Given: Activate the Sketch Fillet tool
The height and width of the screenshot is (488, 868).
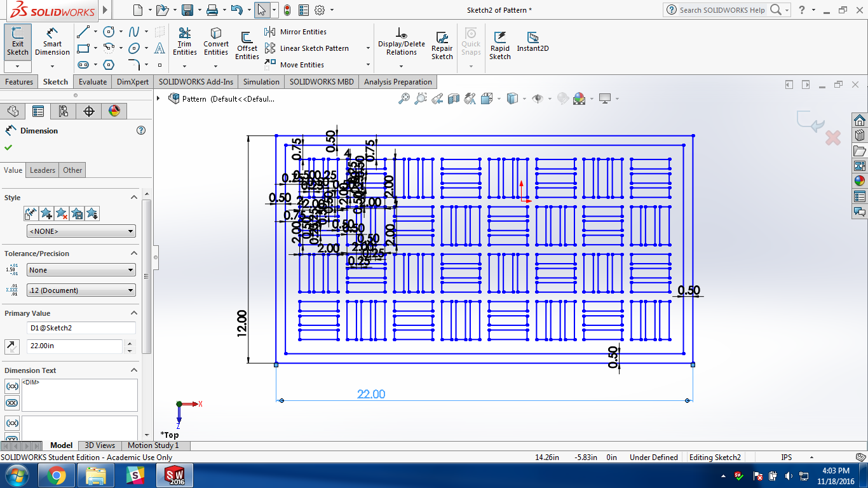Looking at the screenshot, I should click(x=134, y=65).
